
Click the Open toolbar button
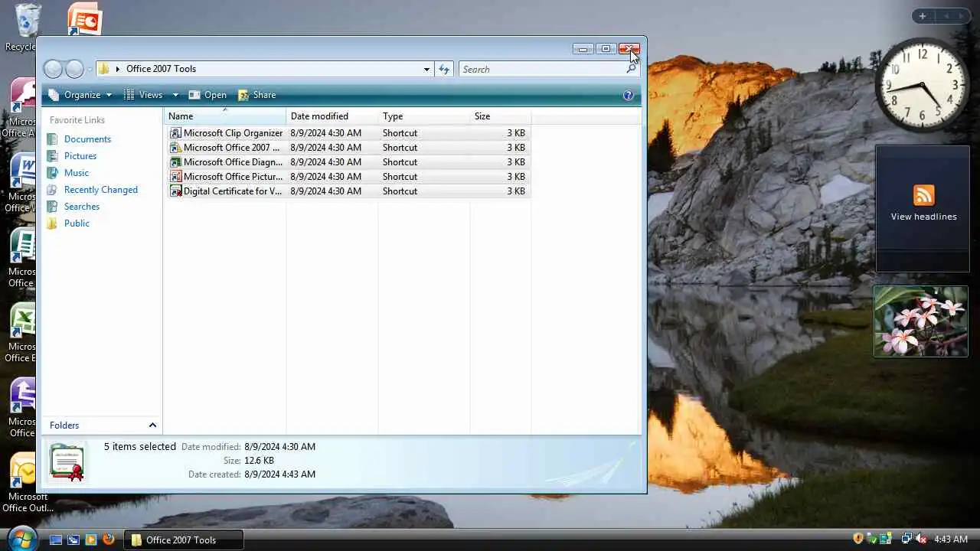(x=207, y=95)
